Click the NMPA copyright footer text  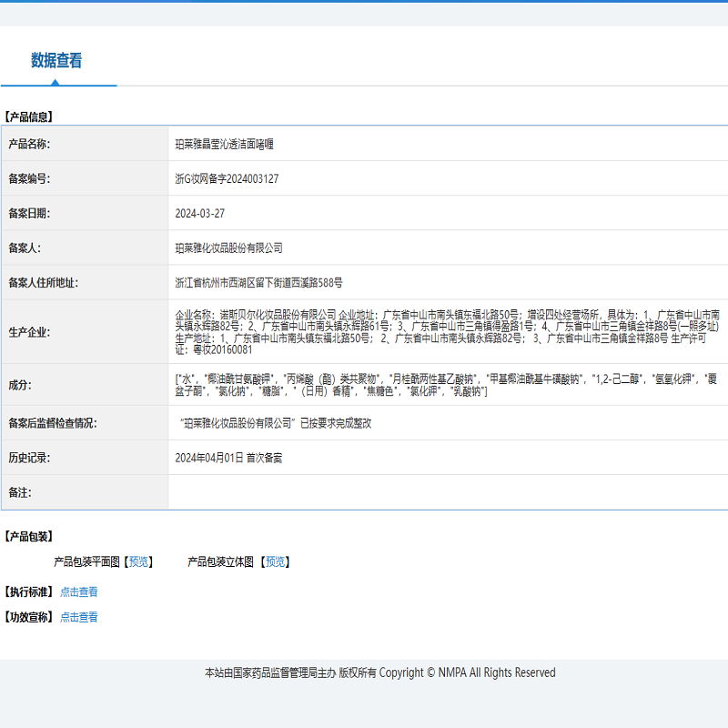(x=379, y=672)
